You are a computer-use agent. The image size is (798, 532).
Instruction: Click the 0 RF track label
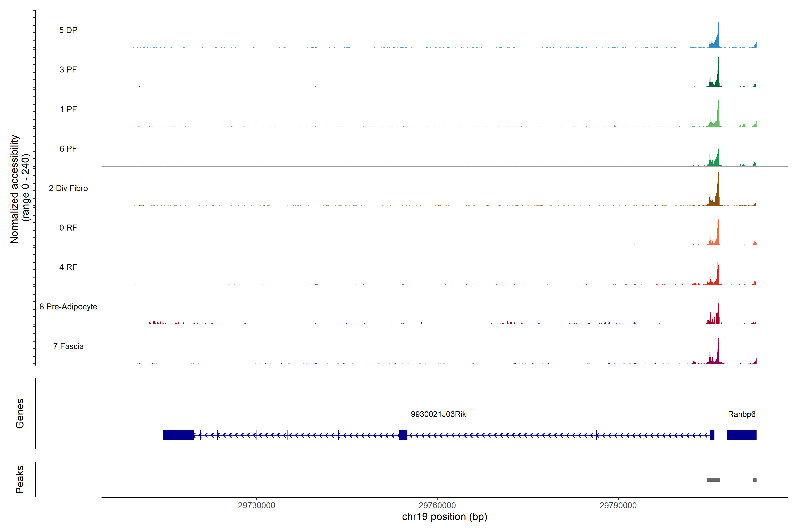click(68, 228)
